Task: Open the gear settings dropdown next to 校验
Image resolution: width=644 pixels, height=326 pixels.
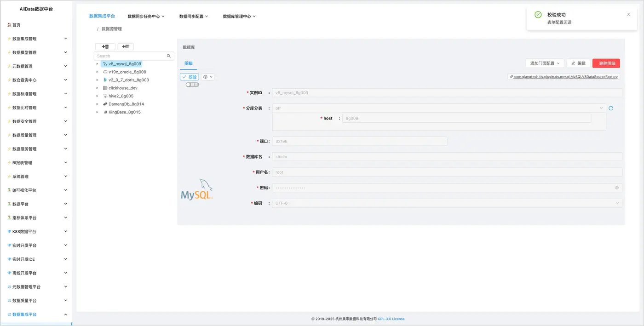Action: point(208,77)
